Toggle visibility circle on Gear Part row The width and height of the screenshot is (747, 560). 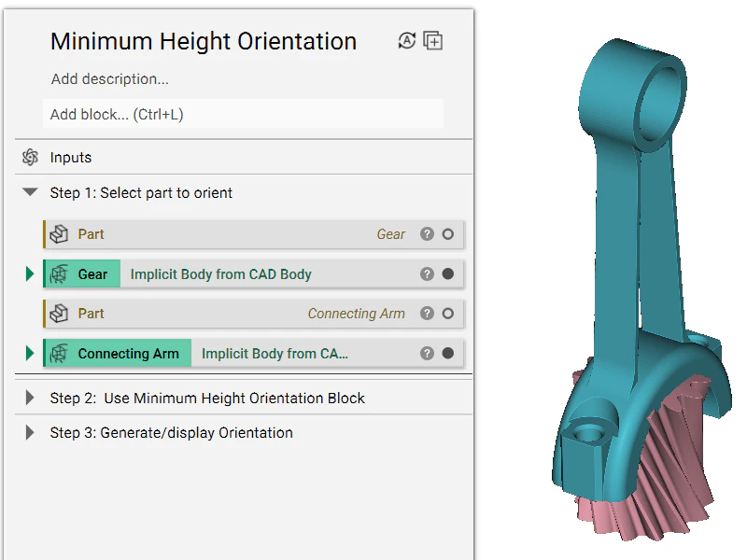(x=448, y=234)
